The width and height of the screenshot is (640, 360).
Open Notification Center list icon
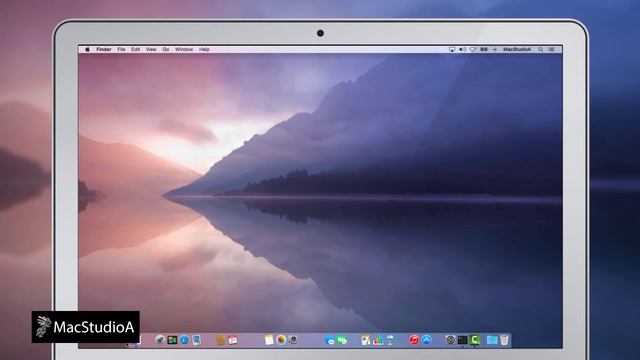(x=551, y=49)
